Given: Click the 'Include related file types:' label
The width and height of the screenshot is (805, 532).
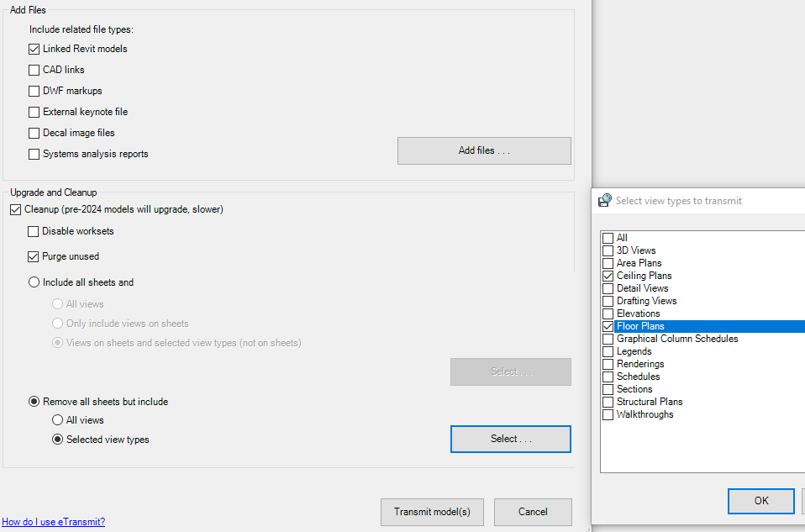Looking at the screenshot, I should (x=82, y=29).
